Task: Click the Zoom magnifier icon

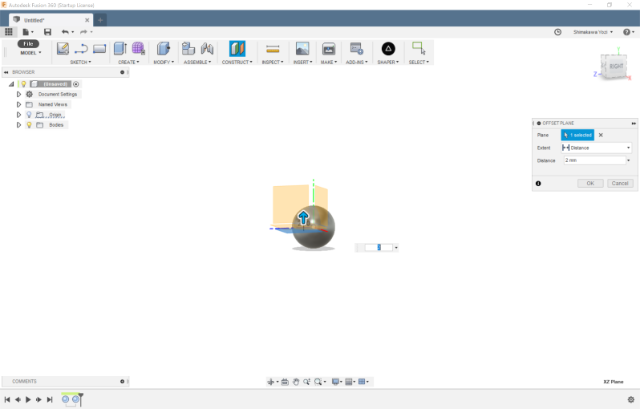Action: pos(307,382)
